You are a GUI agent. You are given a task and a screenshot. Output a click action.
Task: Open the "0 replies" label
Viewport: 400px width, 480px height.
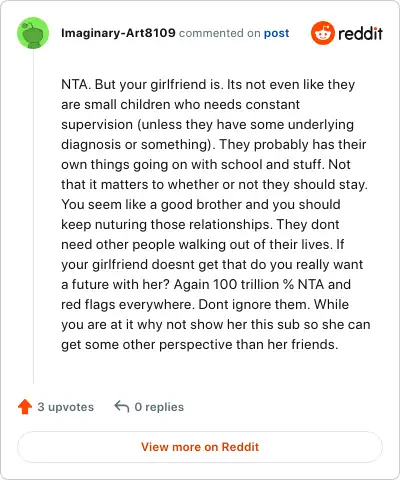point(159,407)
